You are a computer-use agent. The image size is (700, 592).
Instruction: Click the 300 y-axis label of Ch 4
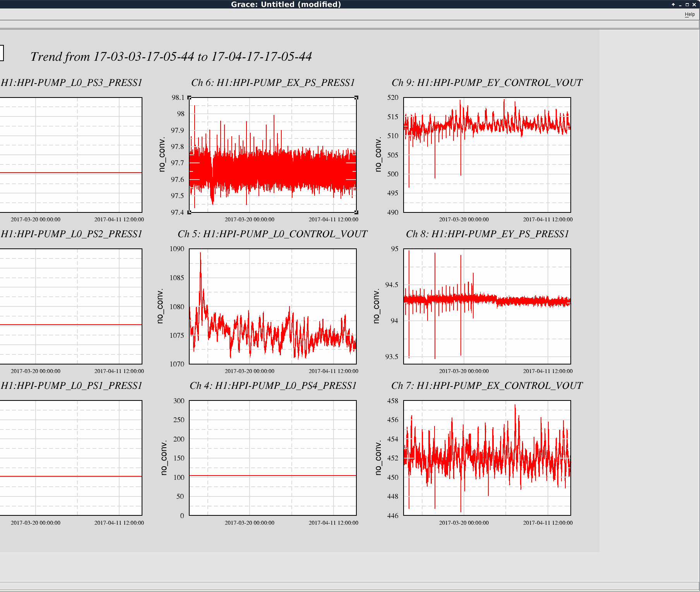pos(179,401)
